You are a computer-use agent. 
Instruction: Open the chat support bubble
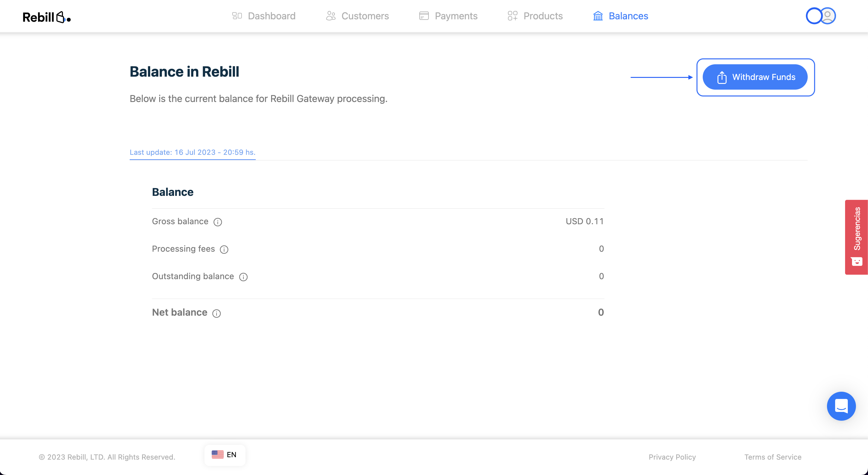click(841, 406)
